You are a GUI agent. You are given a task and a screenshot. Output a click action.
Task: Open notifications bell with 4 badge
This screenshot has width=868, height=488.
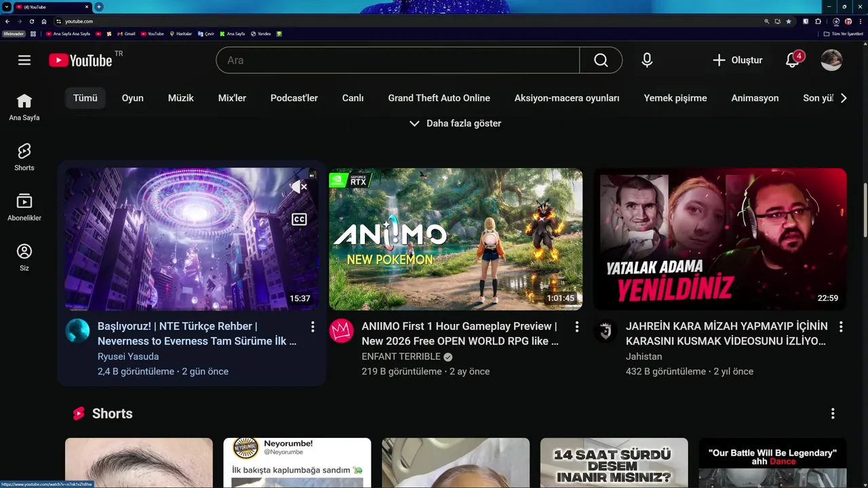coord(792,60)
